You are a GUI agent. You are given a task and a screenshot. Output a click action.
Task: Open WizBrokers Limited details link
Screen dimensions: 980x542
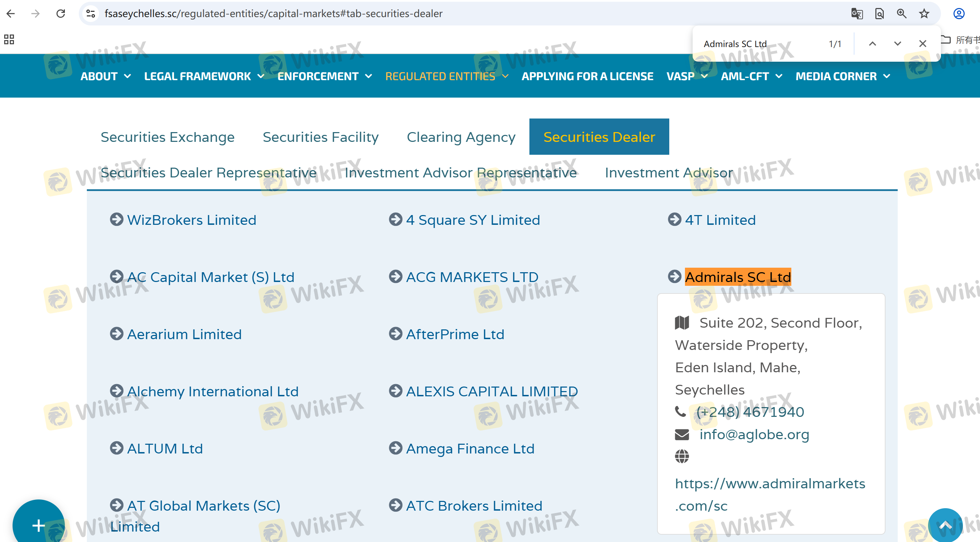click(x=192, y=220)
